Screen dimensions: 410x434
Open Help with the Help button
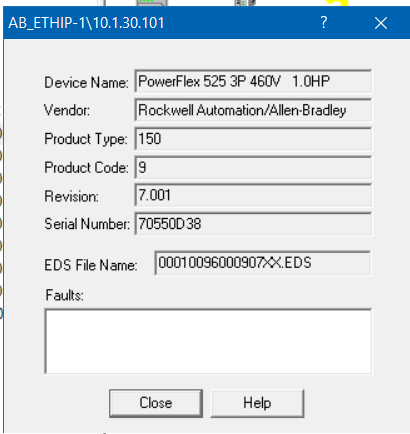(x=257, y=403)
